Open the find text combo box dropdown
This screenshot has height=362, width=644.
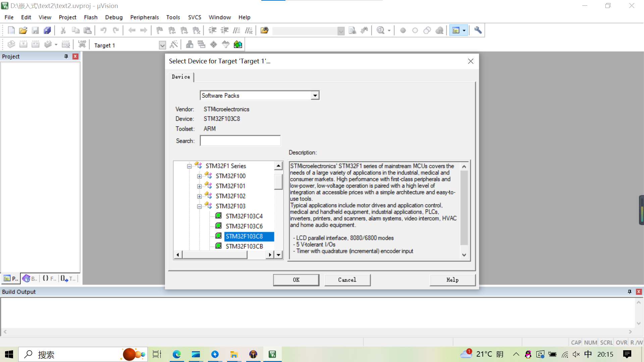341,31
